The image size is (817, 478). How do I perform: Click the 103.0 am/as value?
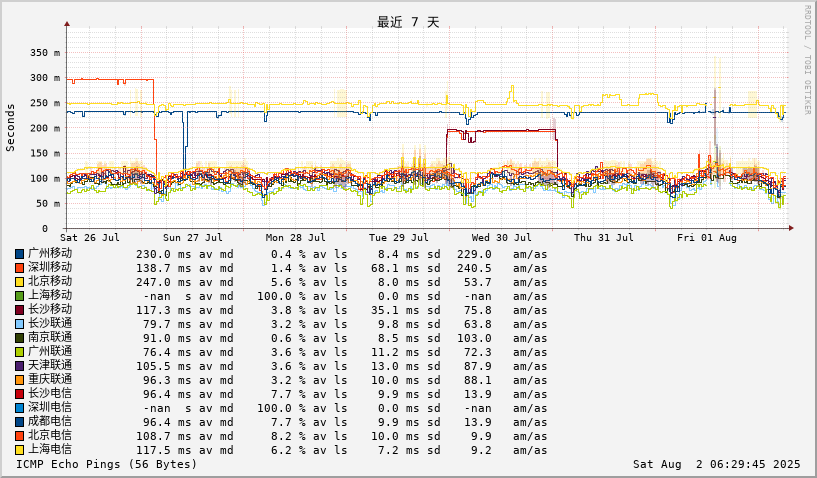(x=474, y=339)
